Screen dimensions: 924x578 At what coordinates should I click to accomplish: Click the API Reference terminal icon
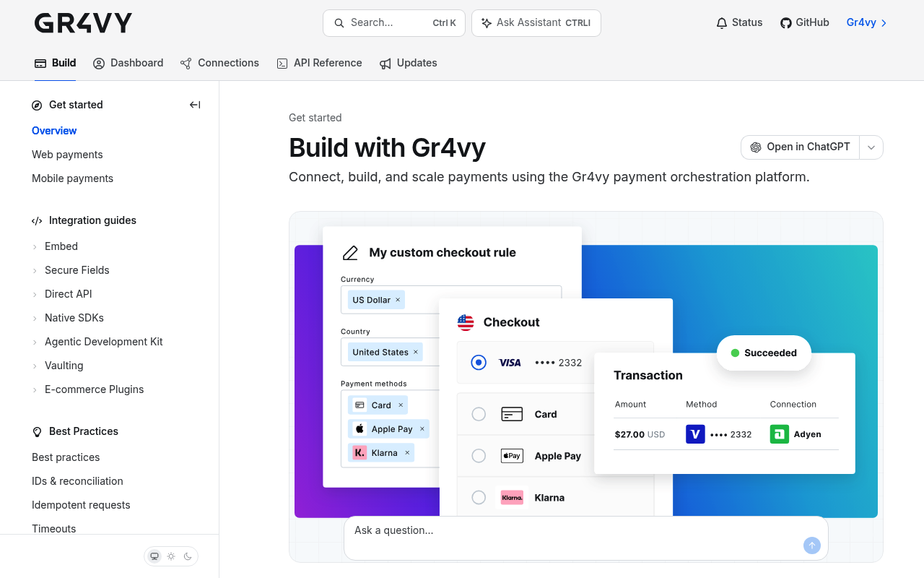point(282,64)
